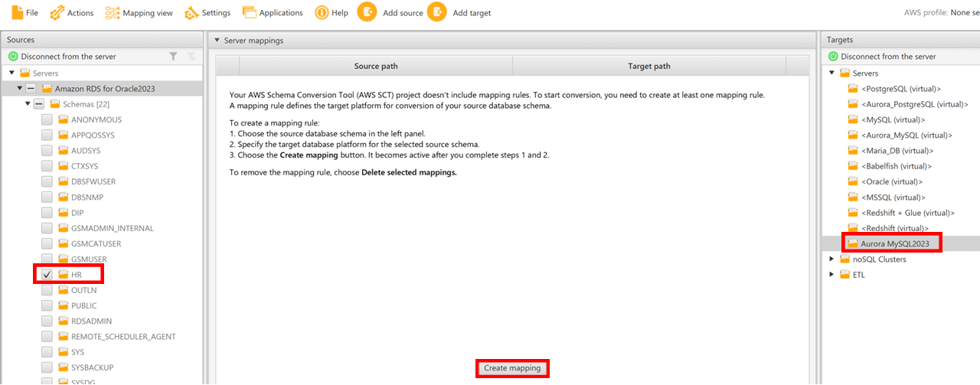This screenshot has height=385, width=980.
Task: Check the ANONYMOUS schema checkbox
Action: pyautogui.click(x=47, y=119)
